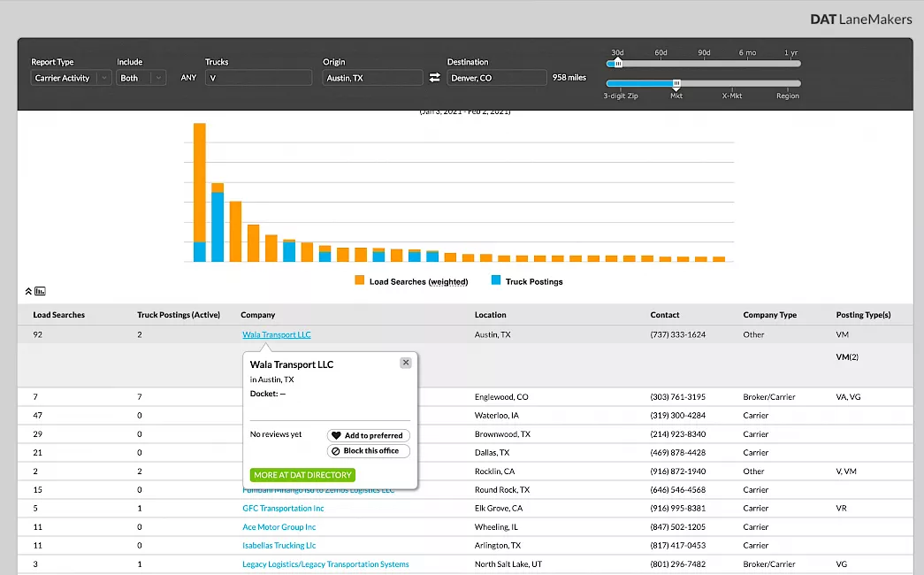Select the 3-digit Zip geography label
Screen dimensions: 924x575
tap(621, 96)
